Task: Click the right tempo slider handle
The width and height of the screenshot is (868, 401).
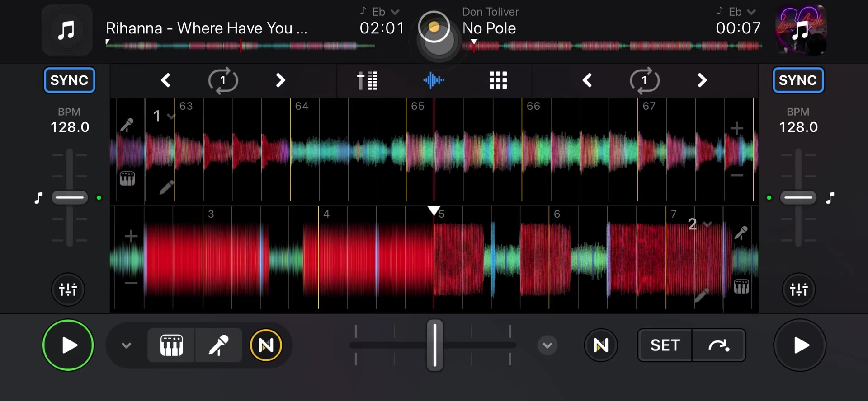Action: 798,197
